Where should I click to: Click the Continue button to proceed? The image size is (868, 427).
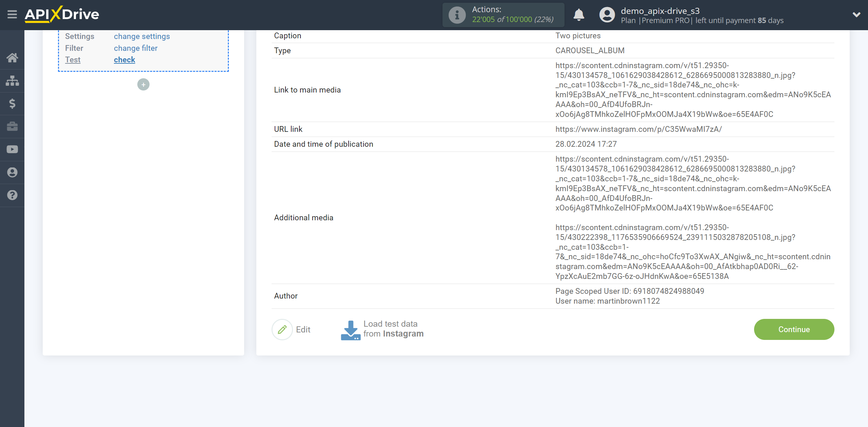tap(793, 329)
